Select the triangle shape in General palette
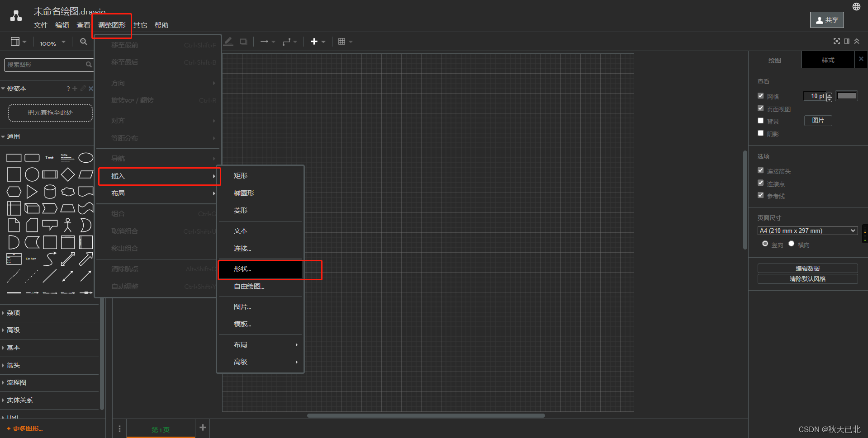Image resolution: width=868 pixels, height=438 pixels. tap(32, 192)
